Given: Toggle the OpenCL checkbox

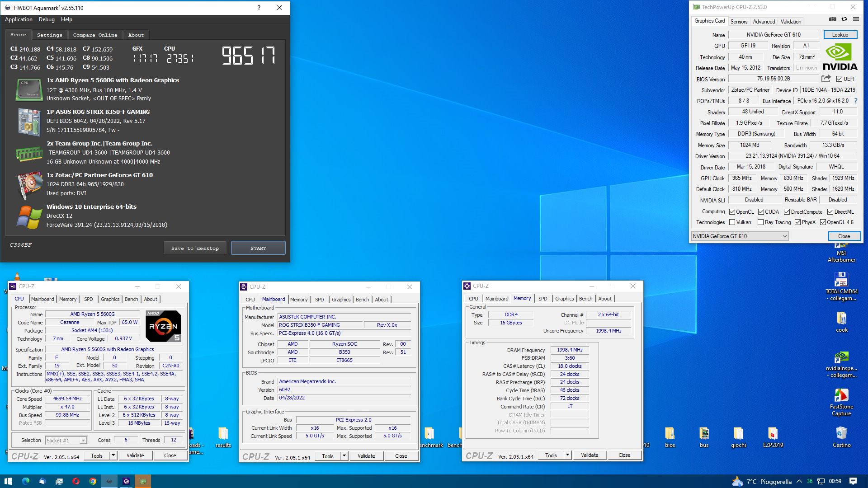Looking at the screenshot, I should (732, 211).
